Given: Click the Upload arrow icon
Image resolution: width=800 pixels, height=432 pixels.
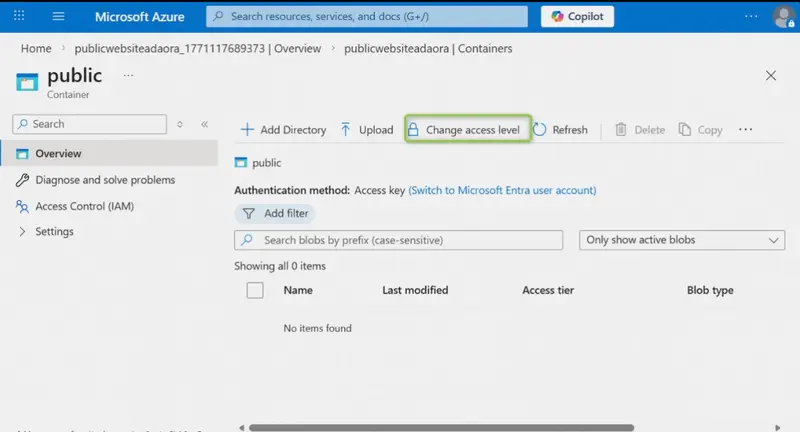Looking at the screenshot, I should click(x=345, y=130).
